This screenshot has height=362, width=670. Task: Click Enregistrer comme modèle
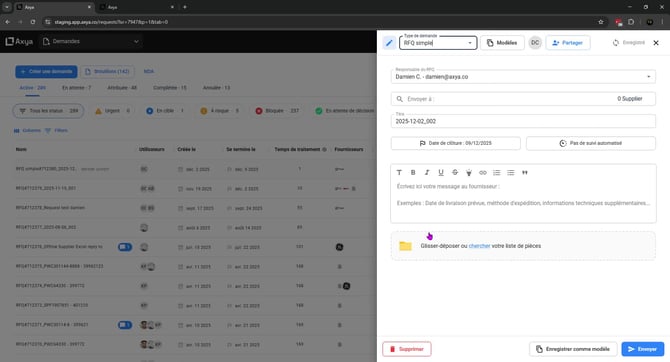(573, 349)
